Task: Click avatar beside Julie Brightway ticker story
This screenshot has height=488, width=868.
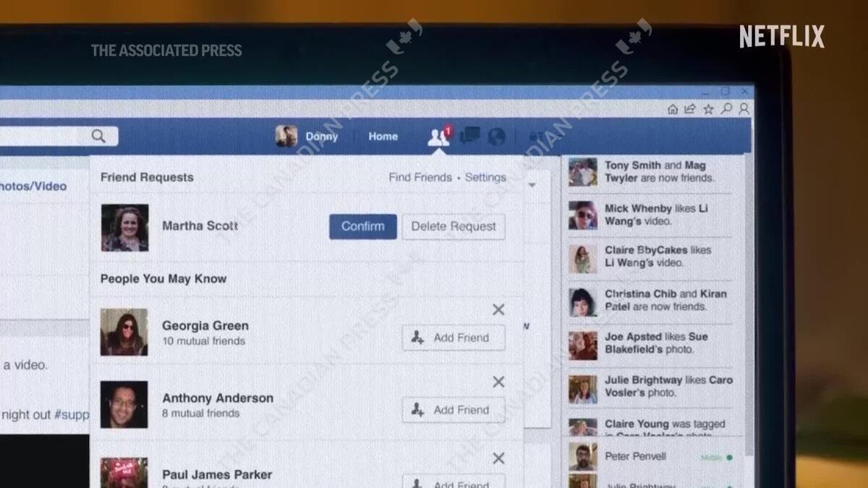Action: (x=582, y=389)
